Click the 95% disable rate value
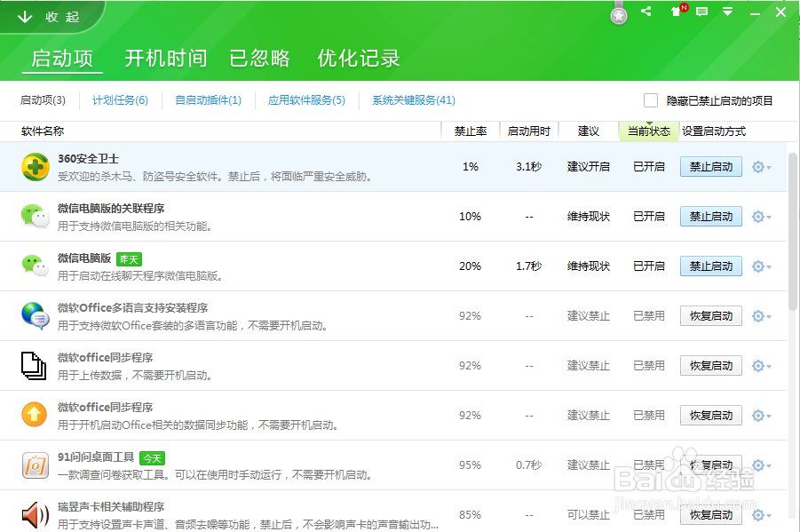The width and height of the screenshot is (800, 532). pyautogui.click(x=470, y=465)
